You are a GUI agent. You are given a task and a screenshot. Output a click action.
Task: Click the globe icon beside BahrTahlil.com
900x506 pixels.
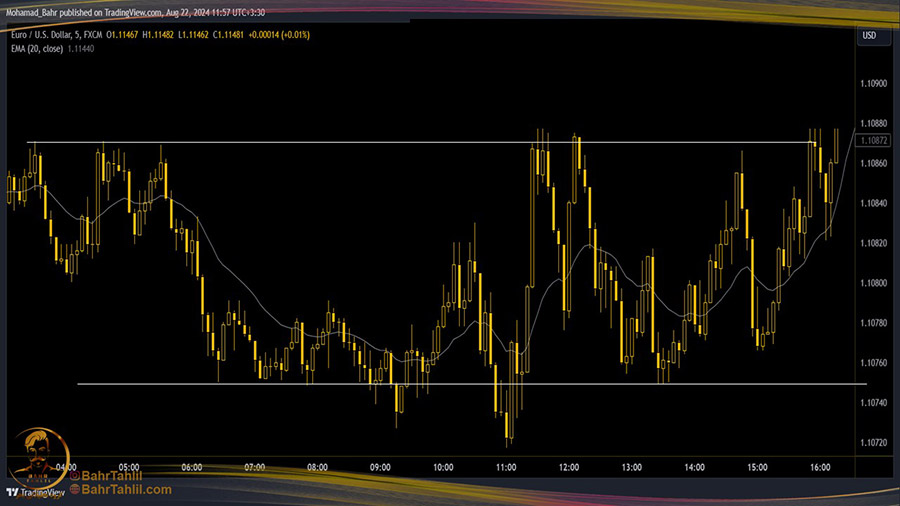click(75, 490)
